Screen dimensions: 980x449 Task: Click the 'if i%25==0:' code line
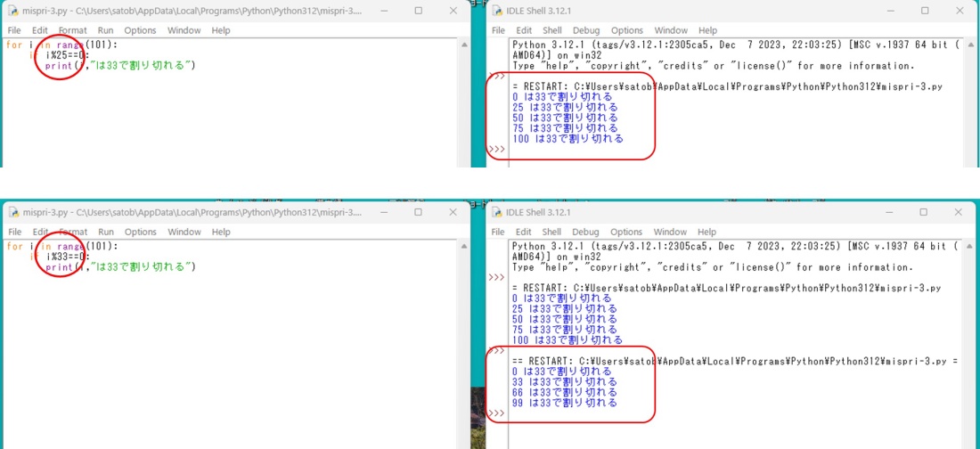tap(60, 55)
